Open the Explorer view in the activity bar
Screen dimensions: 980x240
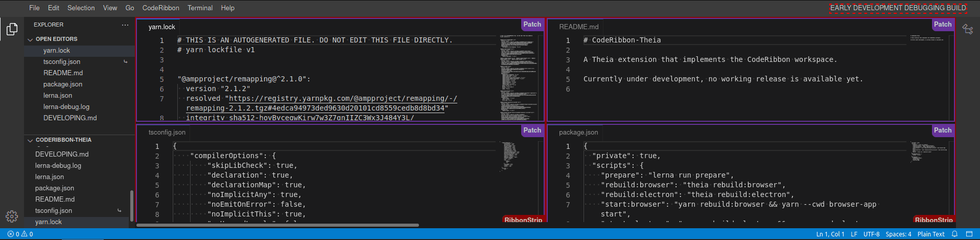point(12,29)
